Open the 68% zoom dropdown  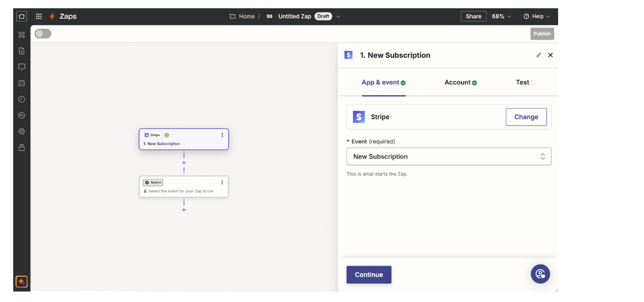tap(501, 17)
